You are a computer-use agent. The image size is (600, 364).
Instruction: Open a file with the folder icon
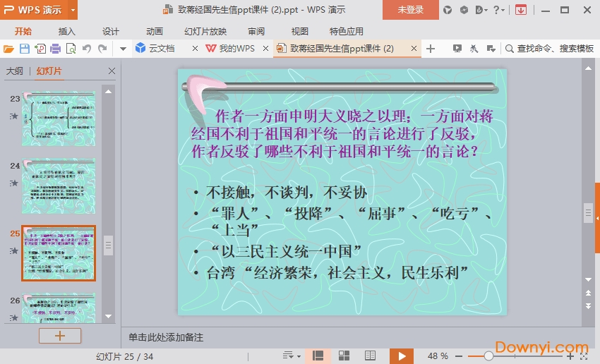coord(8,49)
